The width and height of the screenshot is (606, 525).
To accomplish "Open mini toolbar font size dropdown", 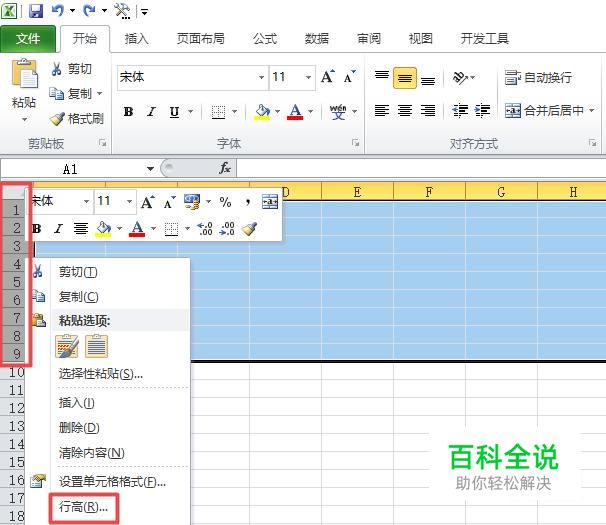I will pyautogui.click(x=129, y=201).
